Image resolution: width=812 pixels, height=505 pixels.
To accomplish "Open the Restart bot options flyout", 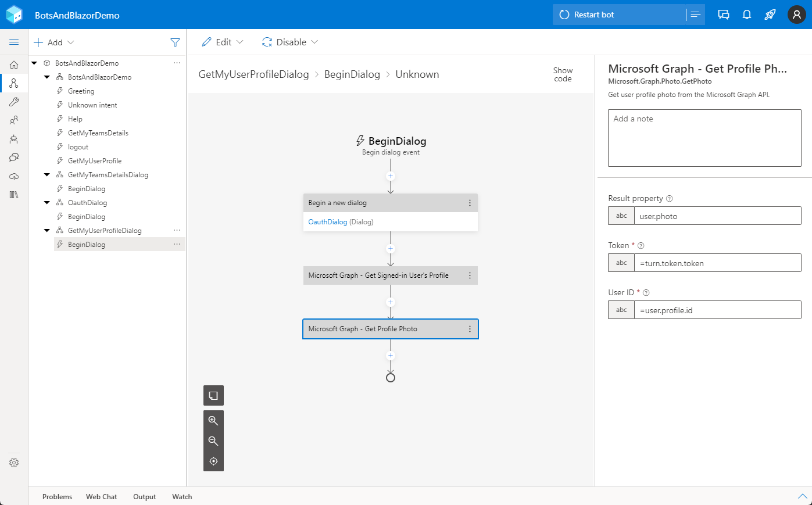I will 695,15.
